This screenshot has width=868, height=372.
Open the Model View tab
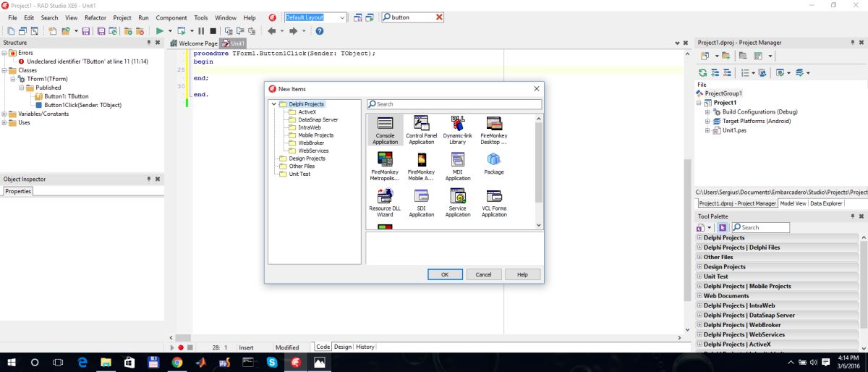(x=793, y=204)
